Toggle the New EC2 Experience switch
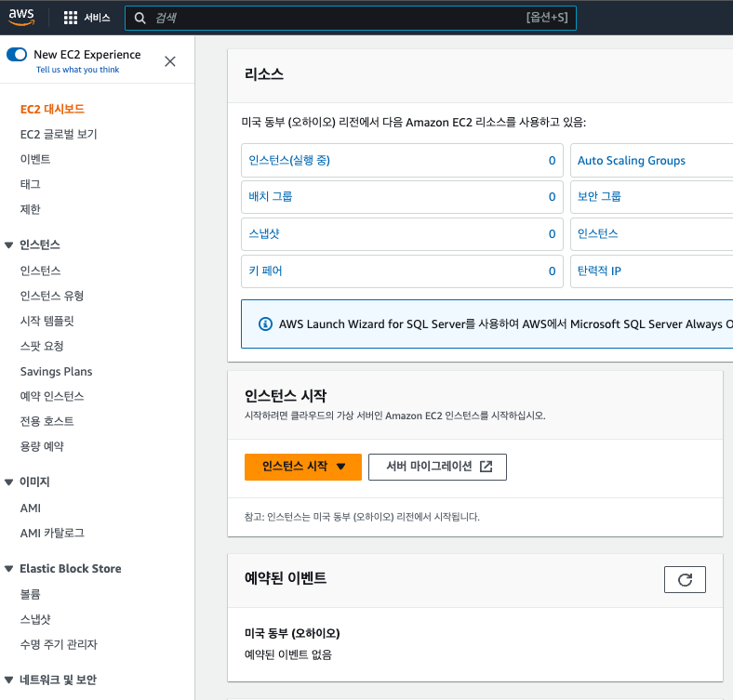The height and width of the screenshot is (700, 733). (x=17, y=54)
